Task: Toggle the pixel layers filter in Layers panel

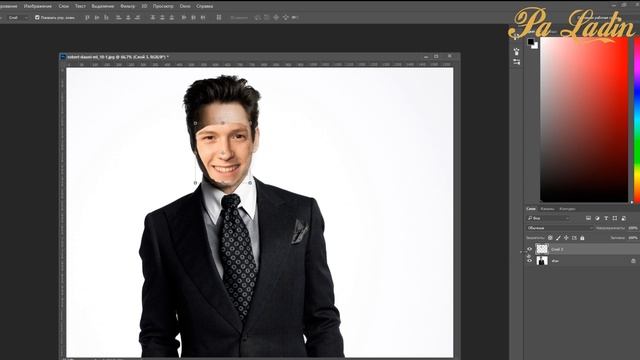Action: tap(588, 218)
